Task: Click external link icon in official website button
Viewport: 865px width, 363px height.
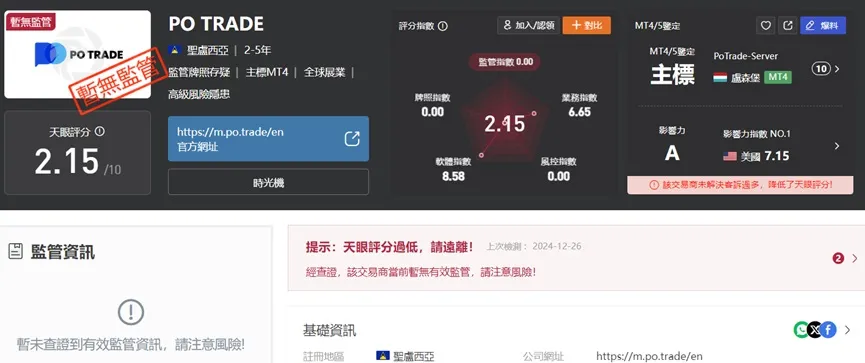Action: pos(352,138)
